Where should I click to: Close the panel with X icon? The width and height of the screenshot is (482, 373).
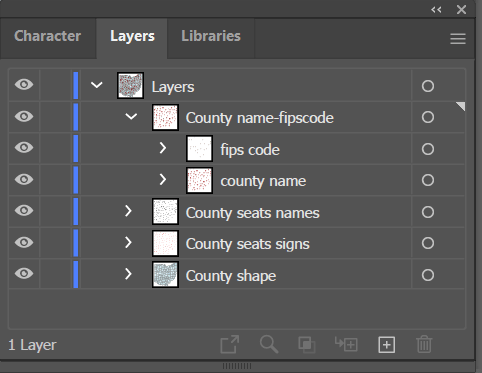(461, 9)
